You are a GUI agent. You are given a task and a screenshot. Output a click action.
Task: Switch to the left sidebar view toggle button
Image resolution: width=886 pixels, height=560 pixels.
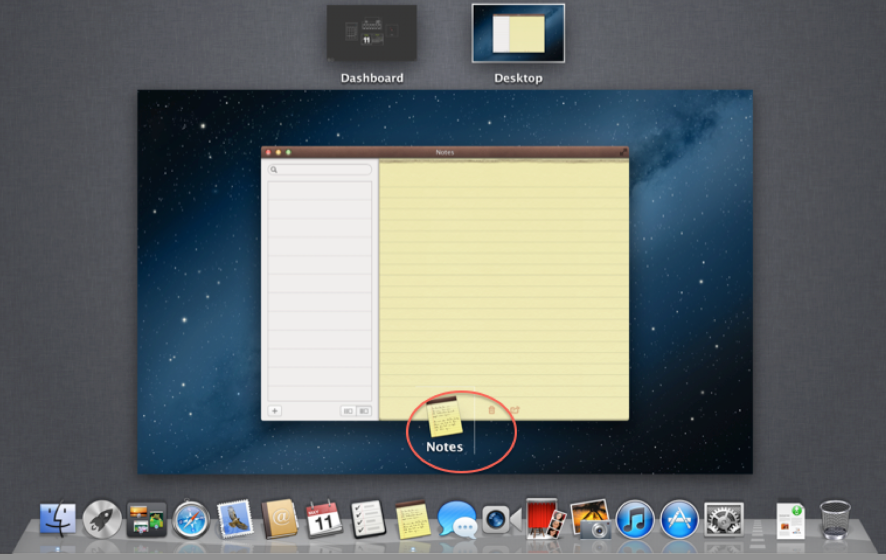point(348,411)
